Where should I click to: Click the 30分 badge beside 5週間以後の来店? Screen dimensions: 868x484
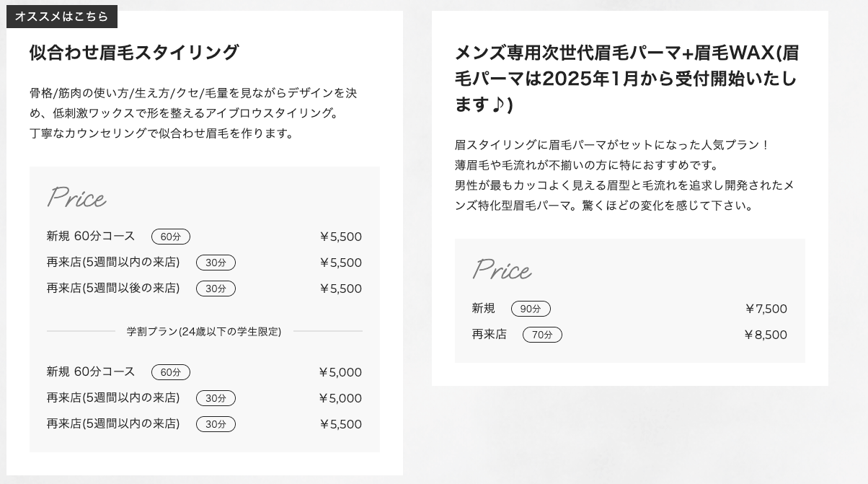[216, 289]
